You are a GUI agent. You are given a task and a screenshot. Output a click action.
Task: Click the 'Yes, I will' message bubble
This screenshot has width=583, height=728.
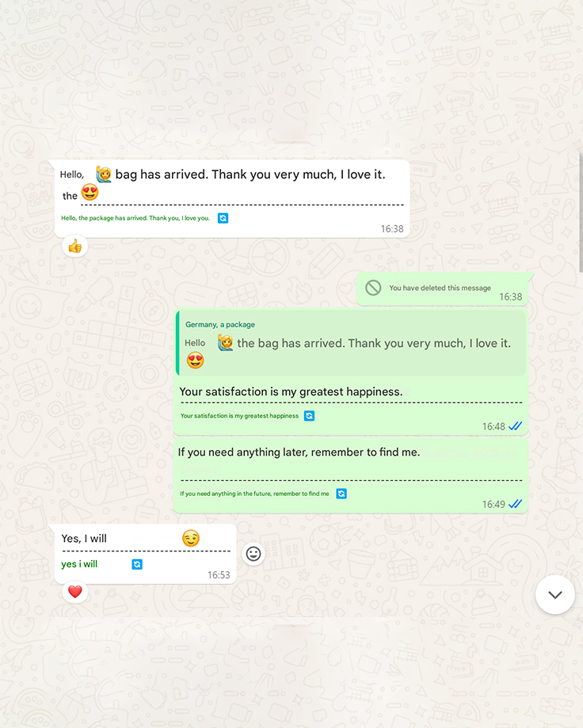145,554
